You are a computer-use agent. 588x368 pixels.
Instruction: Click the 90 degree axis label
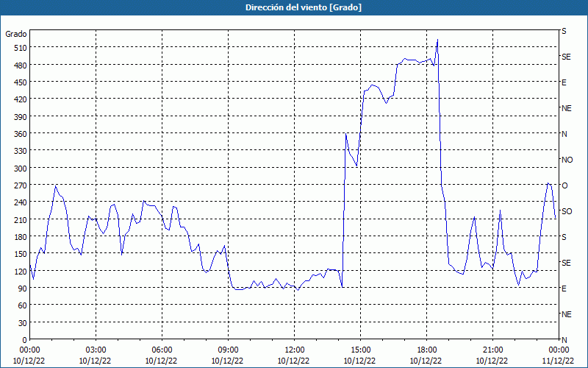pos(23,289)
